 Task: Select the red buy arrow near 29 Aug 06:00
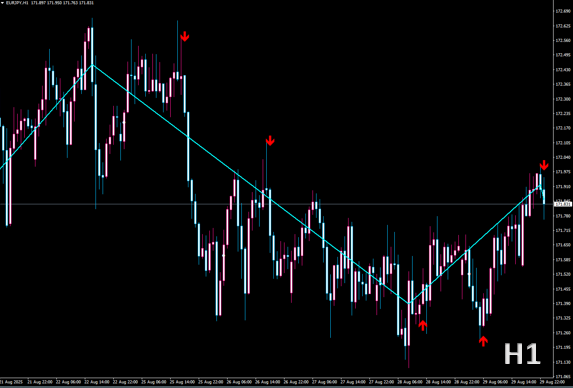pyautogui.click(x=483, y=341)
